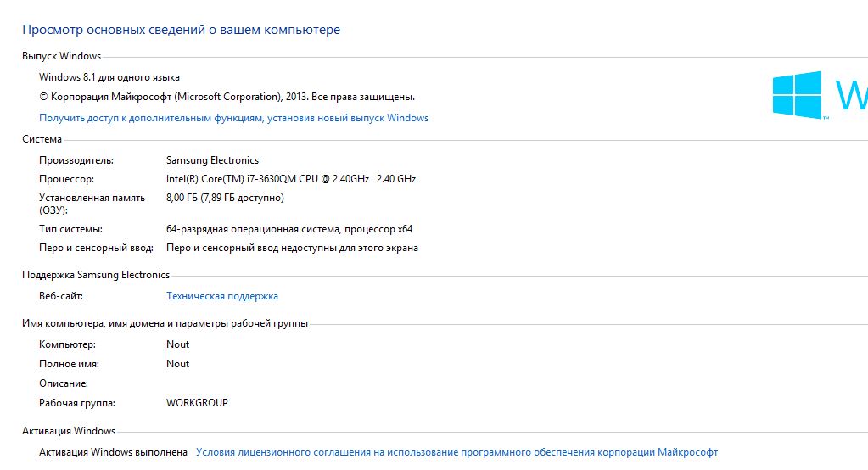Image resolution: width=868 pixels, height=470 pixels.
Task: Click the pen and touch input unavailable value
Action: [x=292, y=248]
